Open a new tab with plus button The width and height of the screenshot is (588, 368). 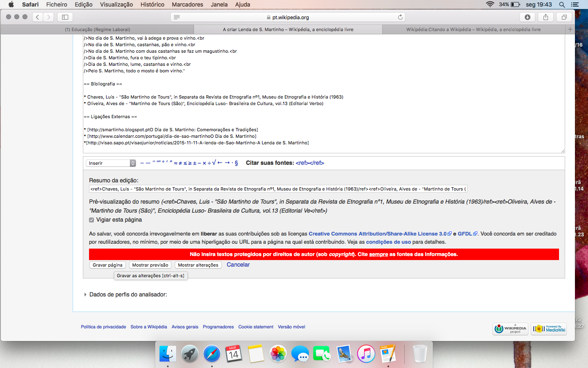[570, 29]
